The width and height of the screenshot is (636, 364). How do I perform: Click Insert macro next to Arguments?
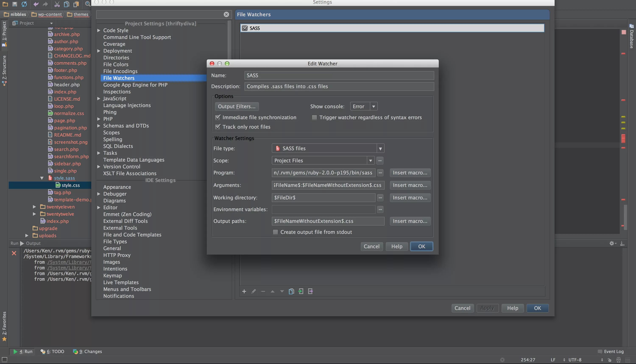click(x=410, y=185)
